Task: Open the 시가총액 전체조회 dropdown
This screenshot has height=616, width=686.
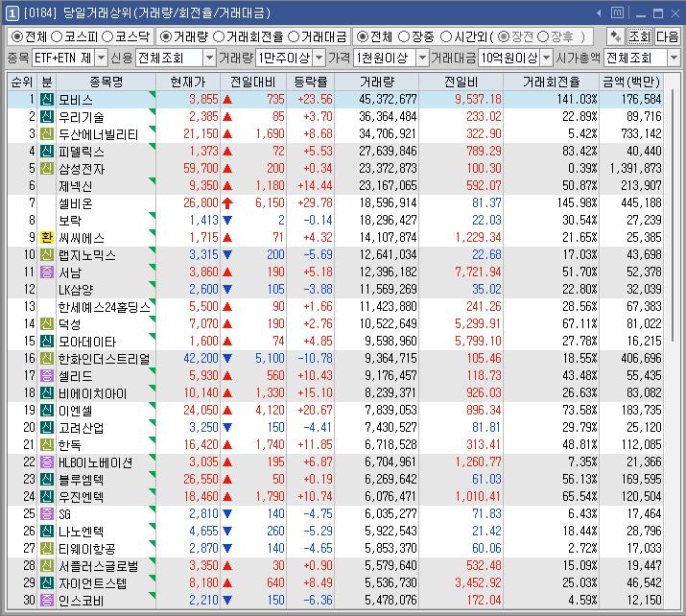Action: (x=674, y=58)
